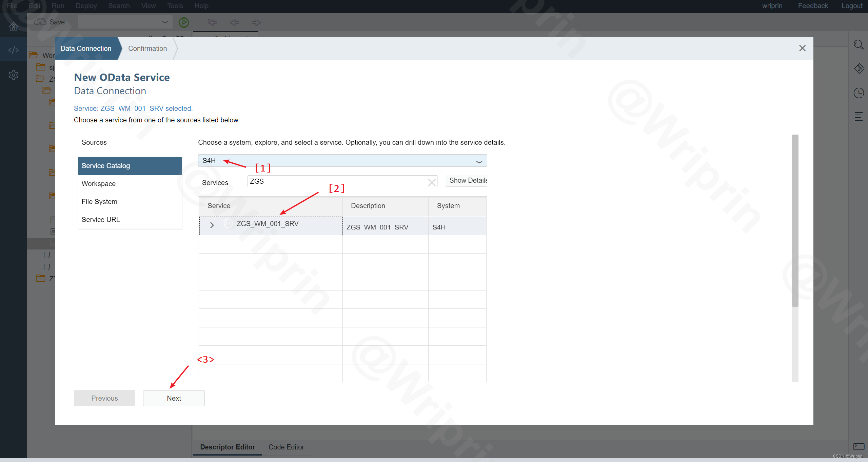Click the sj project folder icon

[41, 67]
